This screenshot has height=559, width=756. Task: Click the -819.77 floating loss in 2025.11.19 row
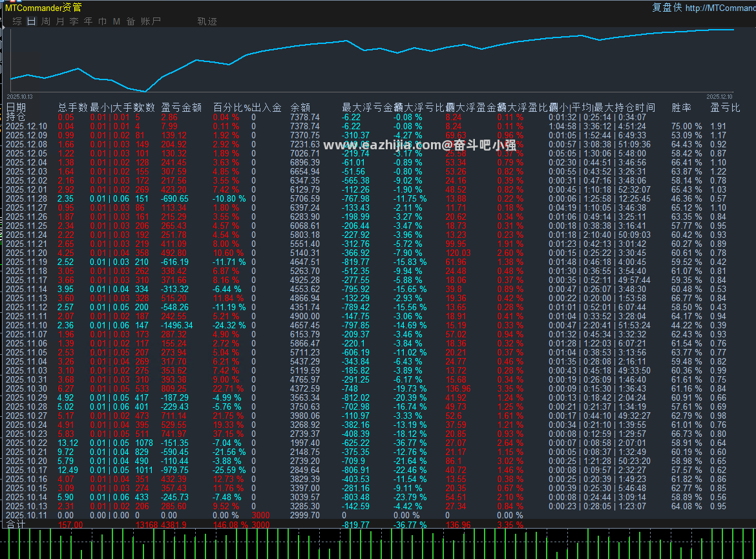point(356,262)
